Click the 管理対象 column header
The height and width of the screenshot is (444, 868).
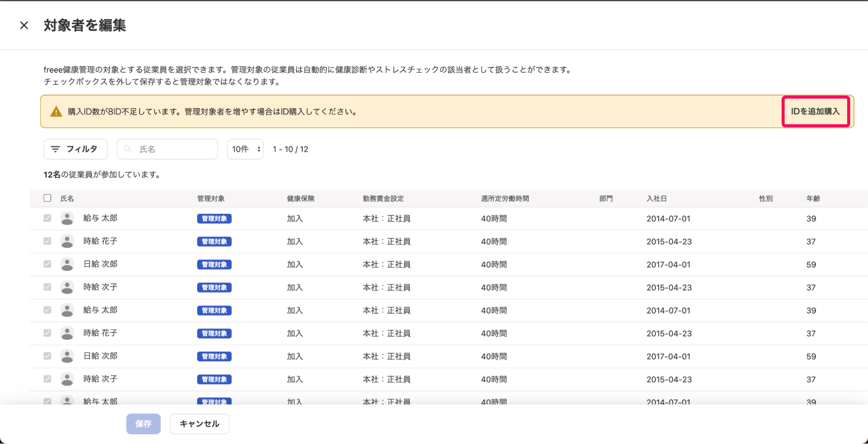[211, 199]
